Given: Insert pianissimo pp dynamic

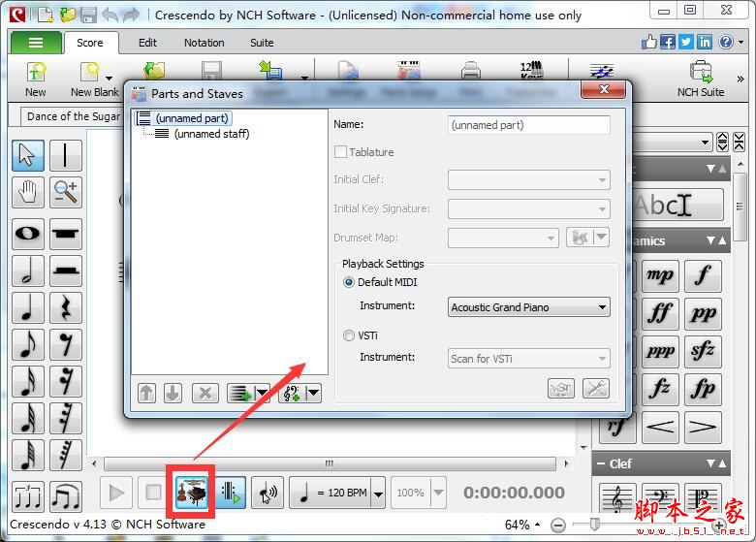Looking at the screenshot, I should [703, 313].
